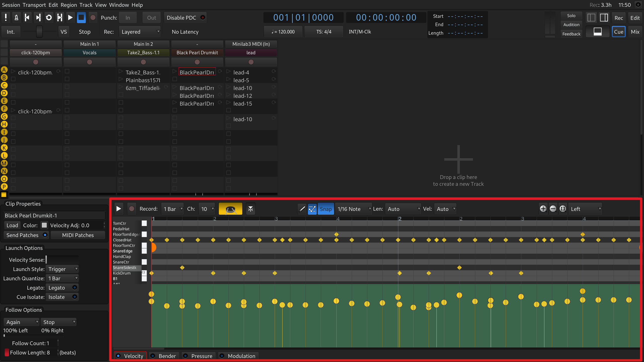Toggle the Legato option

pyautogui.click(x=62, y=288)
